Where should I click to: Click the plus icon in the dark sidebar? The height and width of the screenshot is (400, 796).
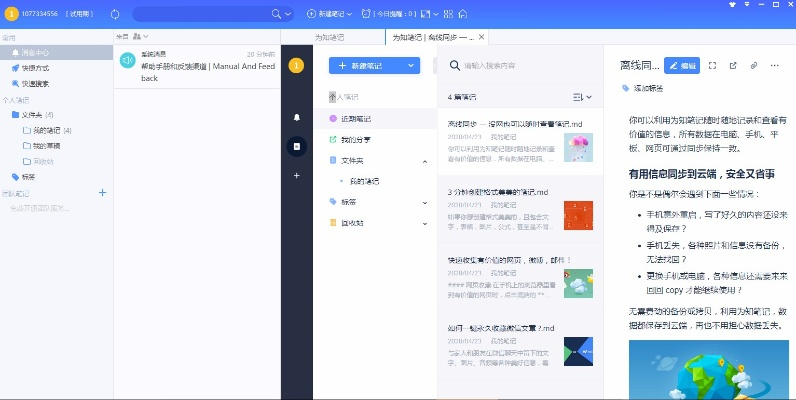[296, 176]
